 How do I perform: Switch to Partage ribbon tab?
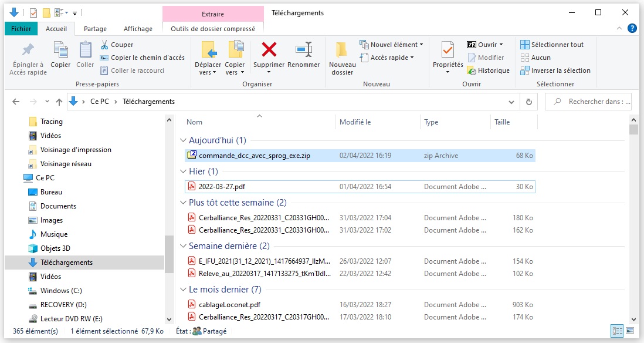(x=95, y=29)
